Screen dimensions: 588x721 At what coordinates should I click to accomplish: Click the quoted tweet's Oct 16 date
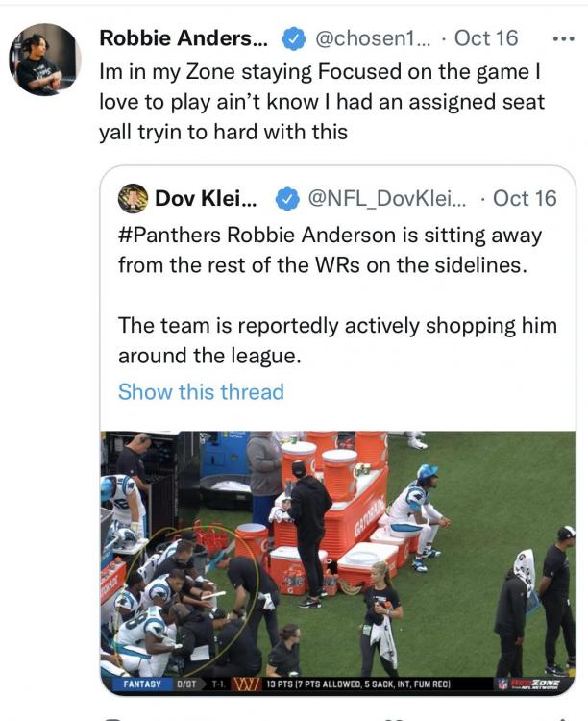click(525, 199)
